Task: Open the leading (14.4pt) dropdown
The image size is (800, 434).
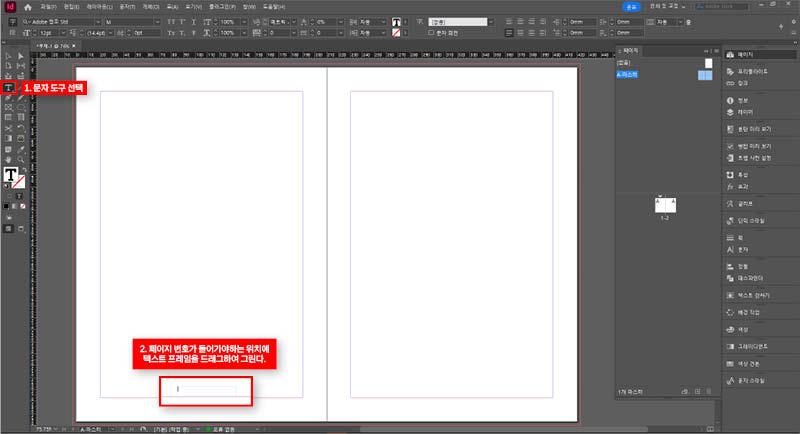Action: pyautogui.click(x=110, y=33)
